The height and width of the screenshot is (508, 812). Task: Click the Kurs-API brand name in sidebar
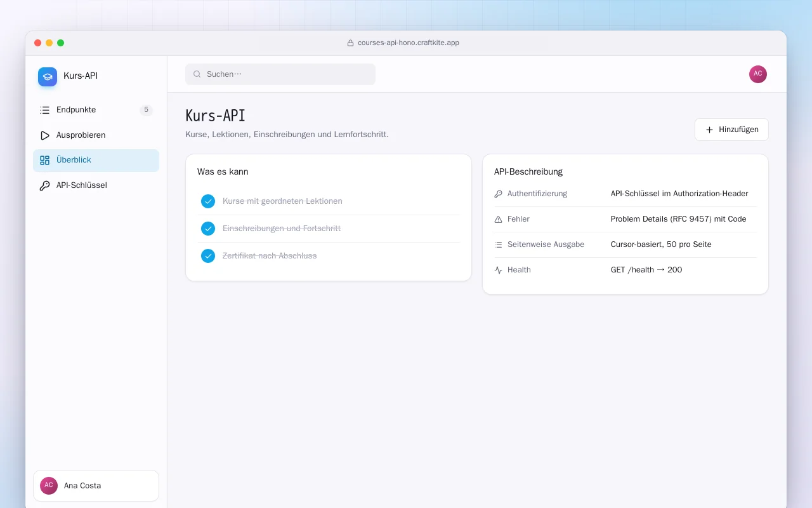[x=81, y=76]
